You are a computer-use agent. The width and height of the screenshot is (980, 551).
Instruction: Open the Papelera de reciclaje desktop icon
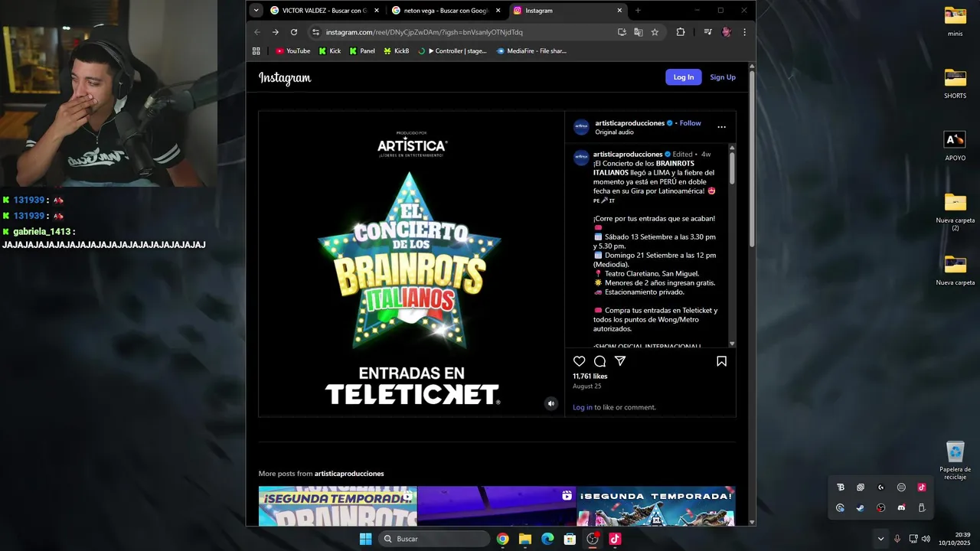coord(955,461)
